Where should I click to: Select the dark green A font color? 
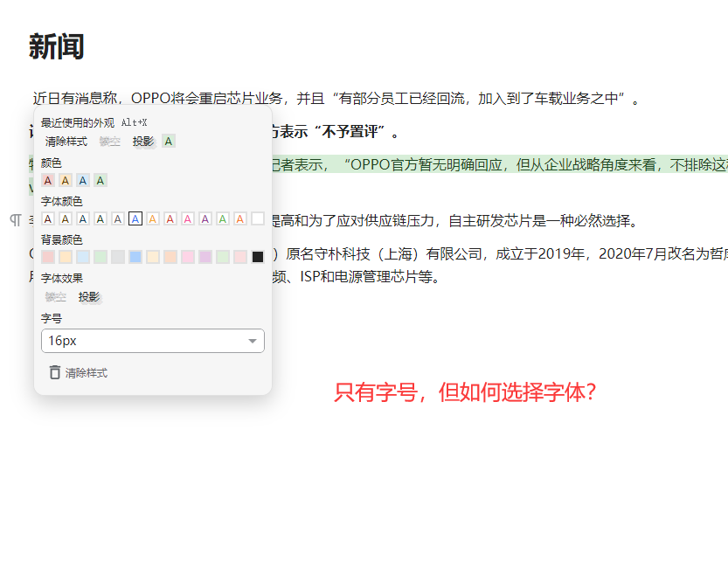pyautogui.click(x=101, y=218)
